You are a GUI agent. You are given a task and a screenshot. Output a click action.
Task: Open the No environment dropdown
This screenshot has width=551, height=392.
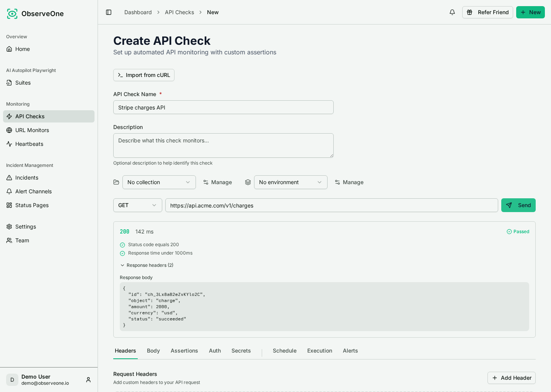(291, 182)
